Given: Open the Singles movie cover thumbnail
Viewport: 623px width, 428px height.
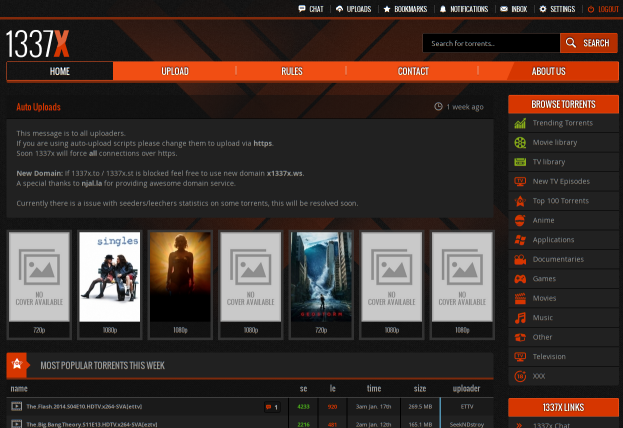Looking at the screenshot, I should [x=110, y=277].
